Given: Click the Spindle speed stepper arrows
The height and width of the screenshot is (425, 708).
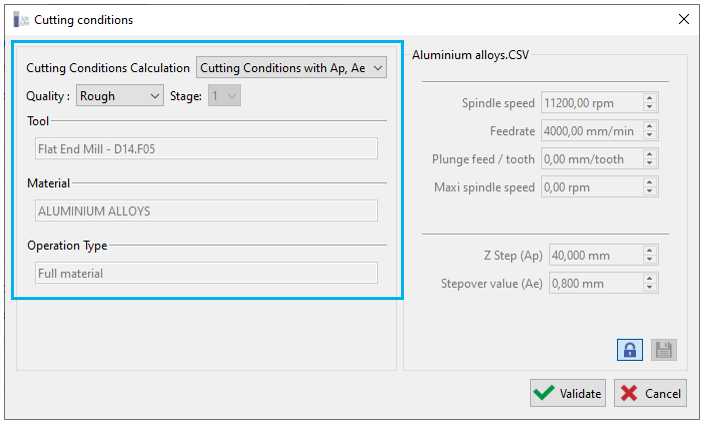Looking at the screenshot, I should (650, 102).
